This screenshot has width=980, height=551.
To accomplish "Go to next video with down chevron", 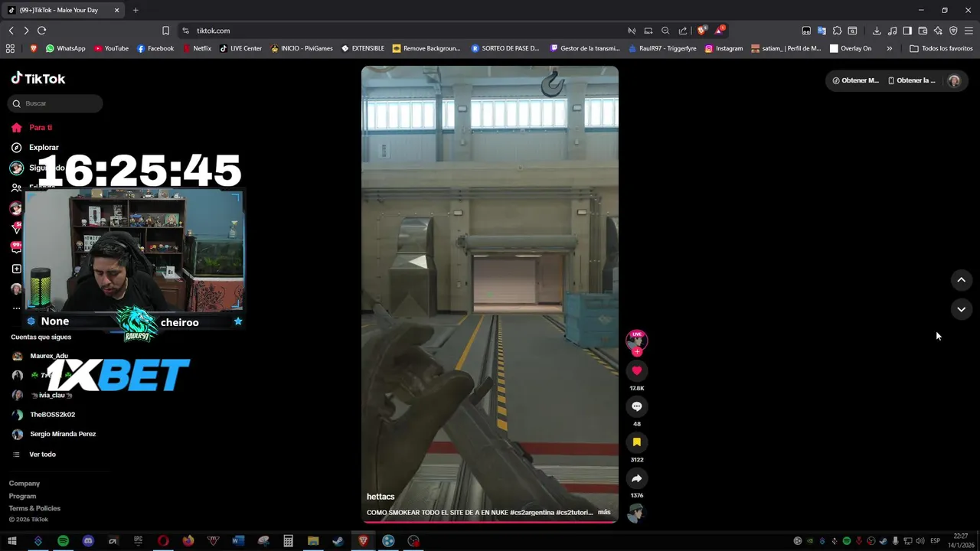I will pyautogui.click(x=961, y=309).
